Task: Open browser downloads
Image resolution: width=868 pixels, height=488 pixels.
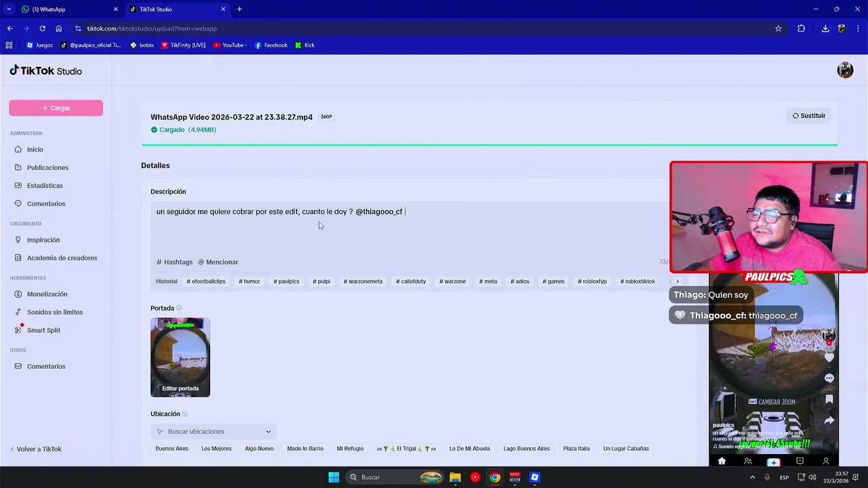Action: click(x=825, y=28)
